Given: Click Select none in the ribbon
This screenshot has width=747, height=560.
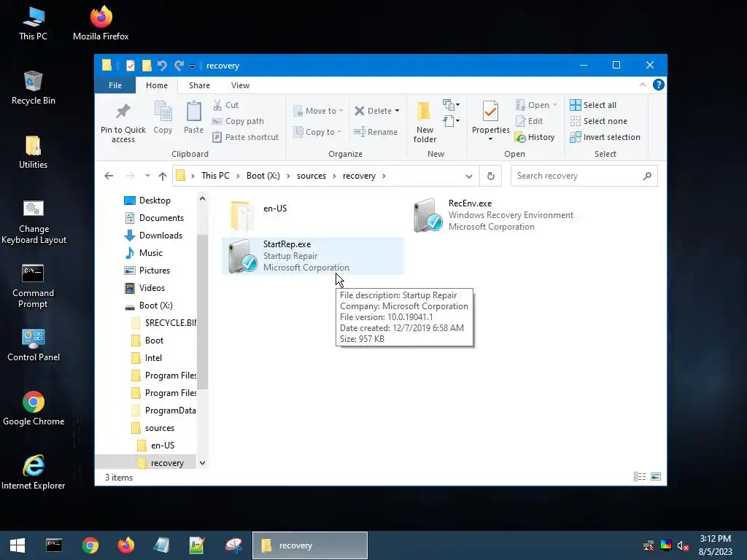Looking at the screenshot, I should coord(599,121).
